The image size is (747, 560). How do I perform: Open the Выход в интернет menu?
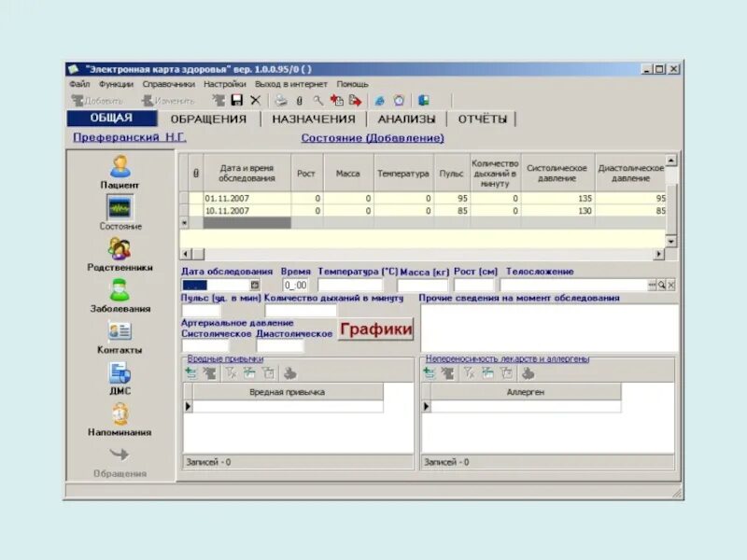pyautogui.click(x=291, y=84)
